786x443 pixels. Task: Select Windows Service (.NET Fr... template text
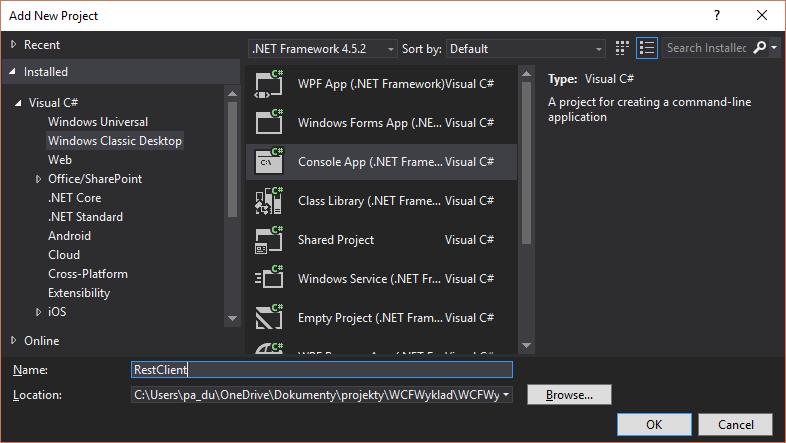(369, 279)
